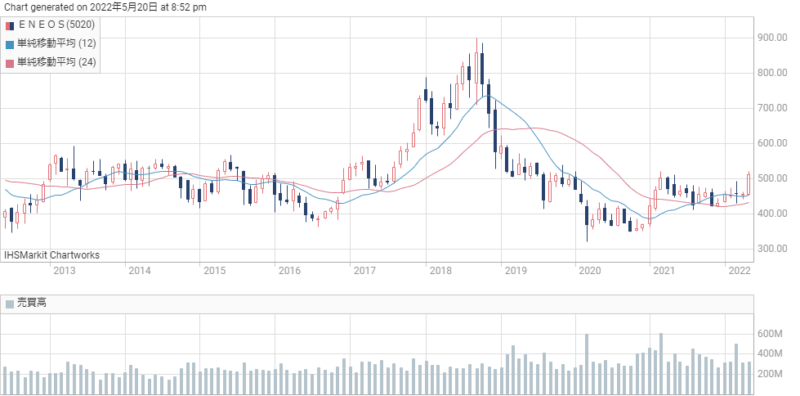Click the 2015 x-axis label
Image resolution: width=800 pixels, height=396 pixels.
(x=215, y=270)
